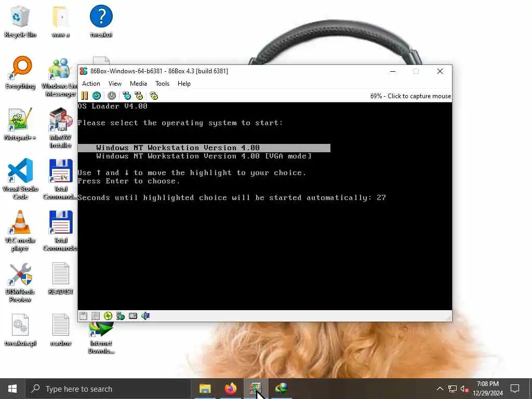The height and width of the screenshot is (399, 532).
Task: Select the Internet Download Manager shortcut
Action: click(101, 337)
